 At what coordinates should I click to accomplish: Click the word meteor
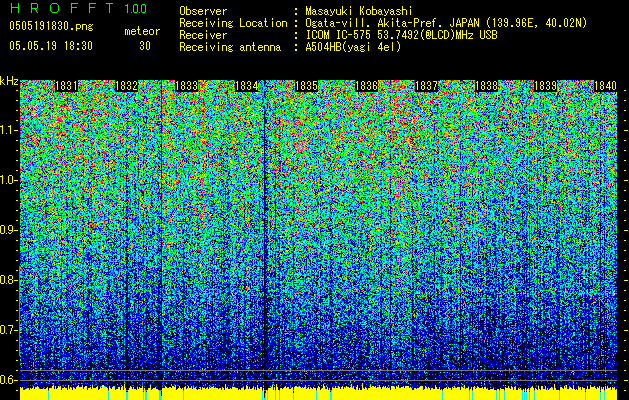click(142, 31)
